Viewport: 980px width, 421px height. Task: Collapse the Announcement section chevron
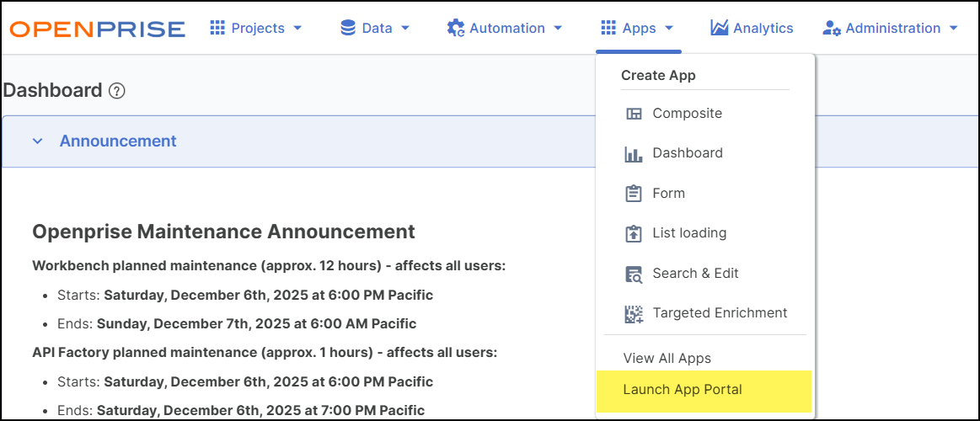38,141
